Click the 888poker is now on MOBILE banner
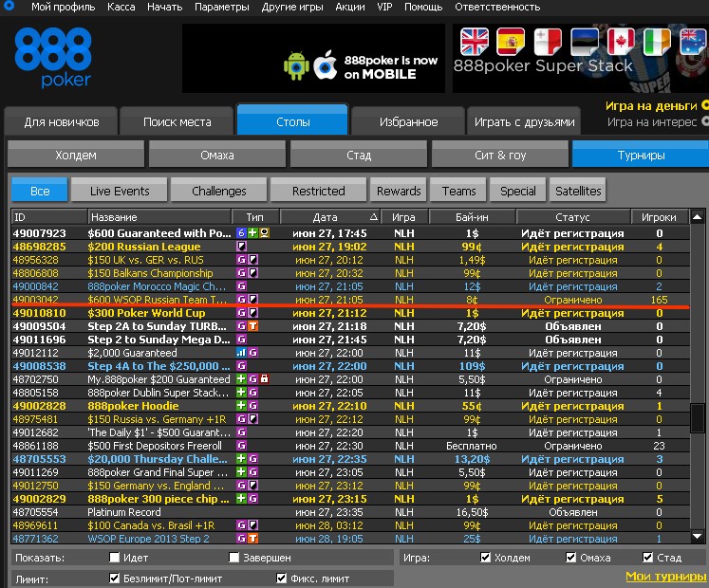The image size is (709, 588). pos(314,58)
